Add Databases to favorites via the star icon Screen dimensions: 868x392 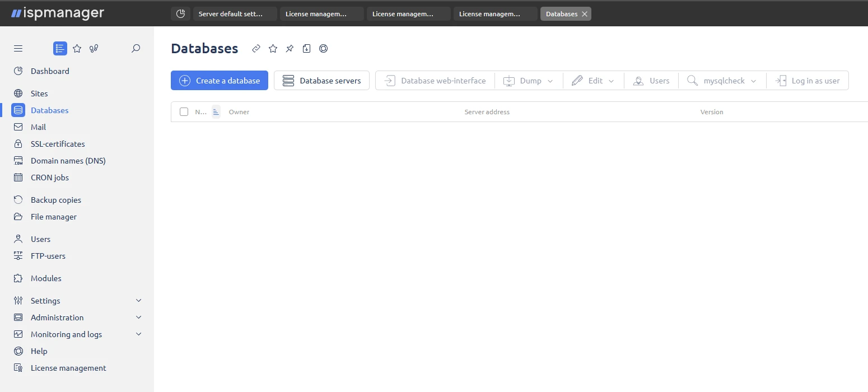273,49
